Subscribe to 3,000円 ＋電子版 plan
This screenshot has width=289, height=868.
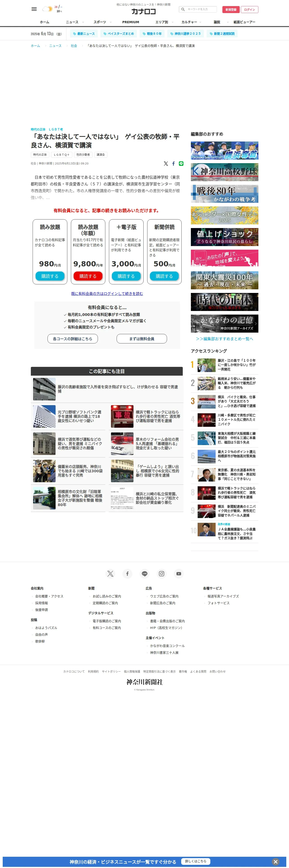pyautogui.click(x=126, y=276)
